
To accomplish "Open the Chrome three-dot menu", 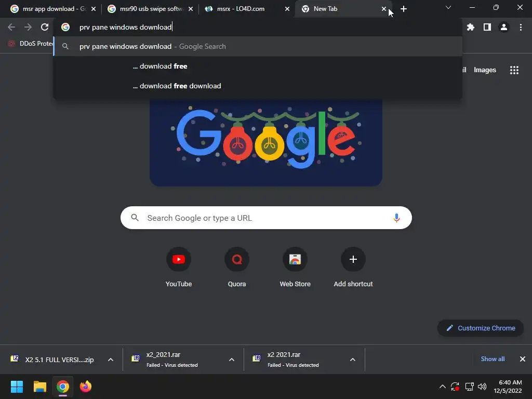I will click(521, 27).
